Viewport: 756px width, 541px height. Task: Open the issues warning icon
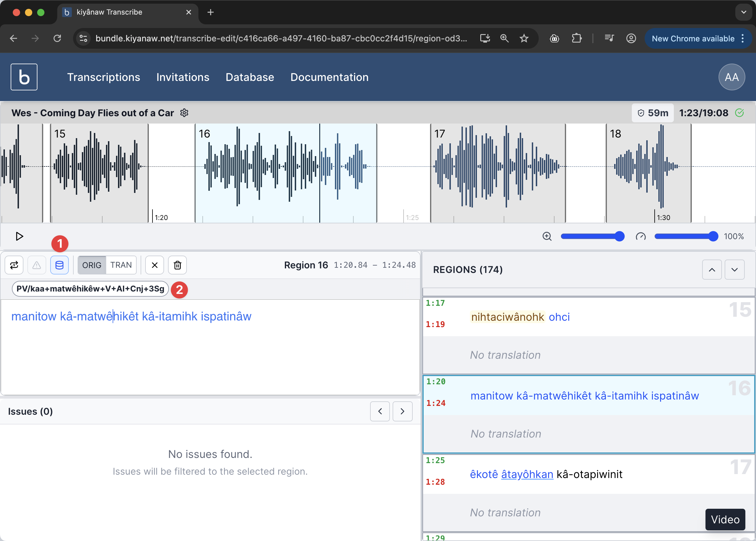tap(37, 265)
